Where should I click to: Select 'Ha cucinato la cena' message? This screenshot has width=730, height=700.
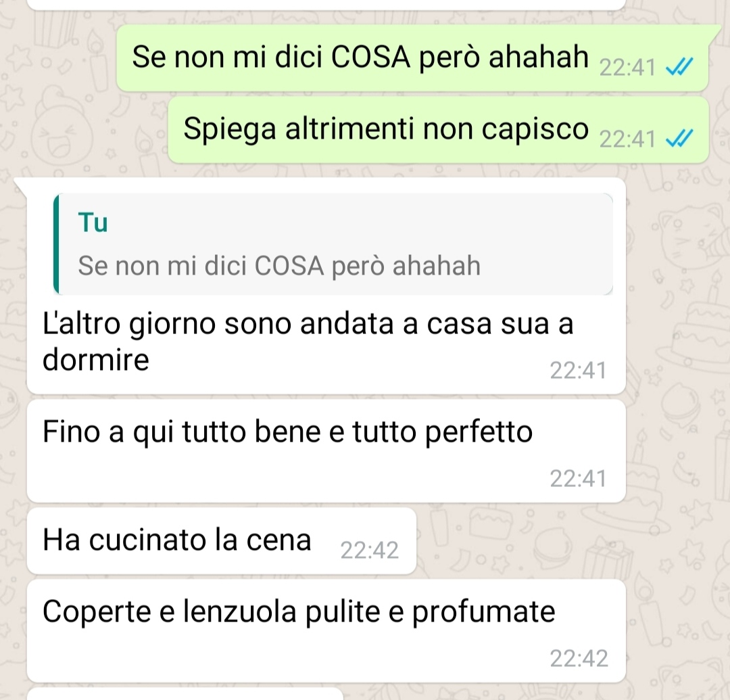tap(222, 541)
